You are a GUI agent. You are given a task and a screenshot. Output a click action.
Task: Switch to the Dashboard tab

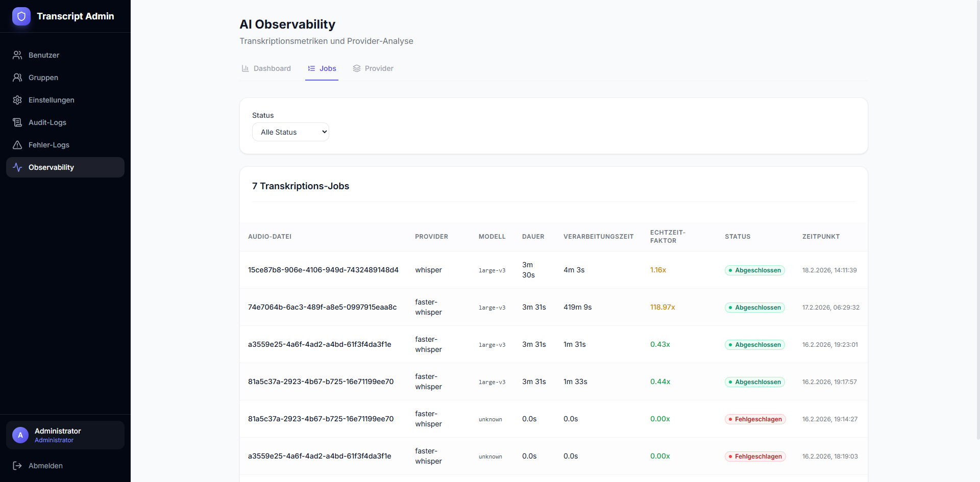click(266, 68)
